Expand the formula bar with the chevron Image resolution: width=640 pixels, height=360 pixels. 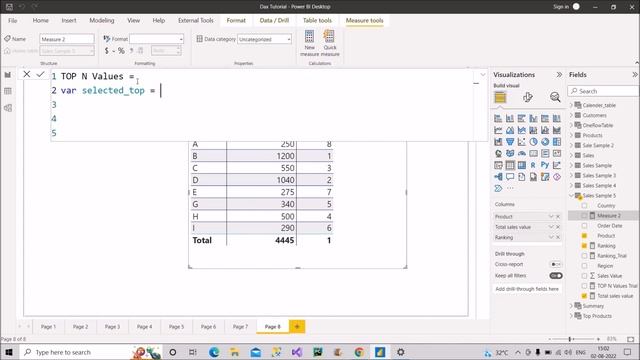coord(483,75)
